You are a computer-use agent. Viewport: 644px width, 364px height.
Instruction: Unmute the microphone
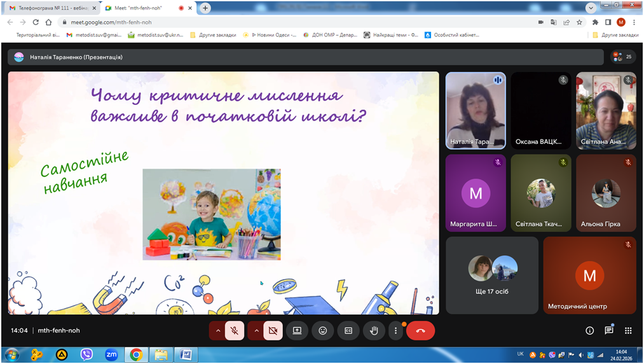coord(235,331)
